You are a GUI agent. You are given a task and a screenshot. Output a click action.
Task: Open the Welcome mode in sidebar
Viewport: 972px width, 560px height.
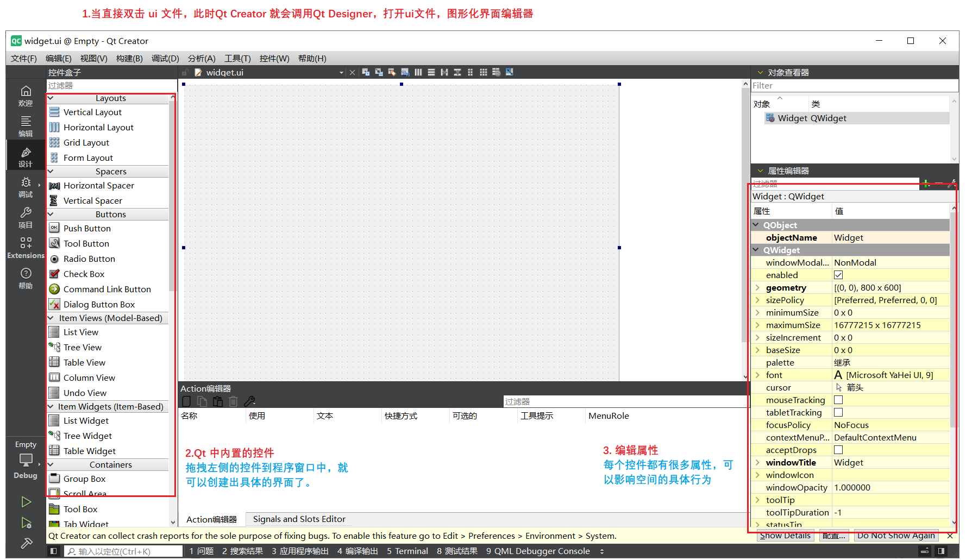click(x=26, y=96)
